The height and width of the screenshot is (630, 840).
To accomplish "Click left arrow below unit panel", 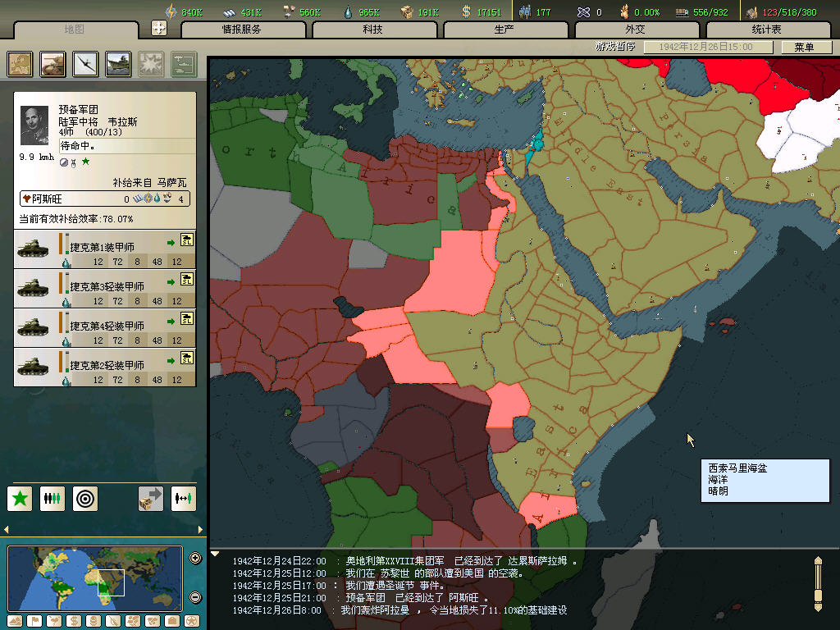I will pyautogui.click(x=7, y=529).
